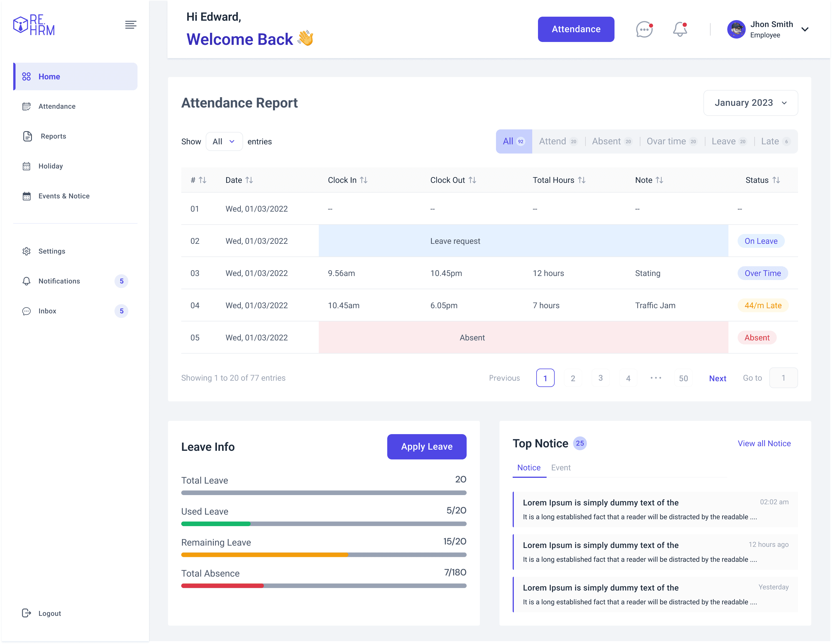
Task: Collapse sidebar with hamburger menu icon
Action: 131,25
